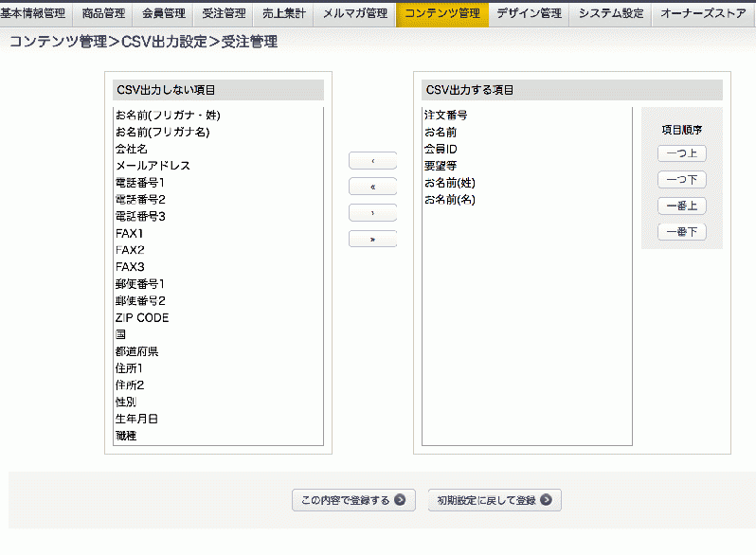Open the 基本情報管理 tab

35,14
